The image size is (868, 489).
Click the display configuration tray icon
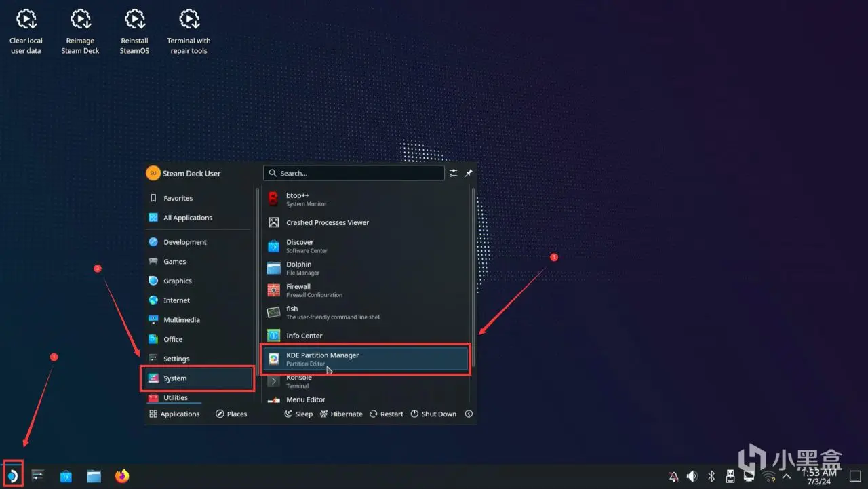click(749, 476)
